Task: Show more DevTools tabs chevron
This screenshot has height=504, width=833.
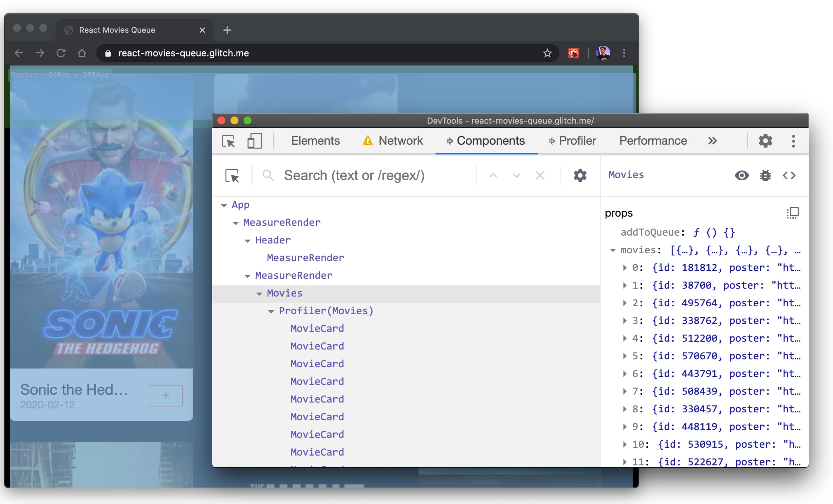Action: (712, 141)
